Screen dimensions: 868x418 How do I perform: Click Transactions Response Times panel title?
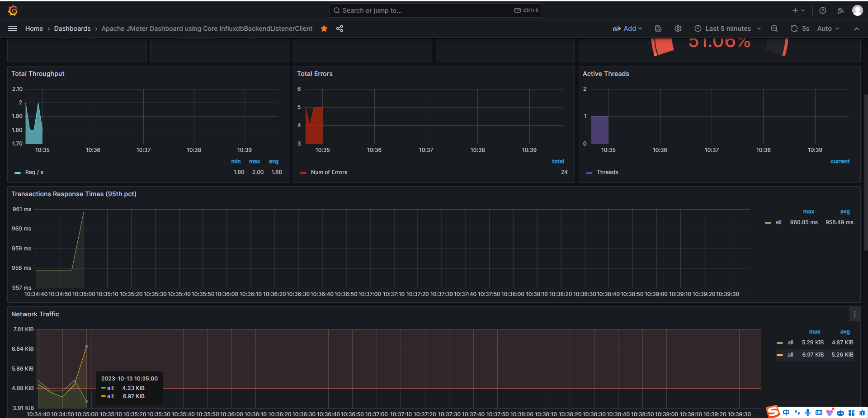[74, 194]
